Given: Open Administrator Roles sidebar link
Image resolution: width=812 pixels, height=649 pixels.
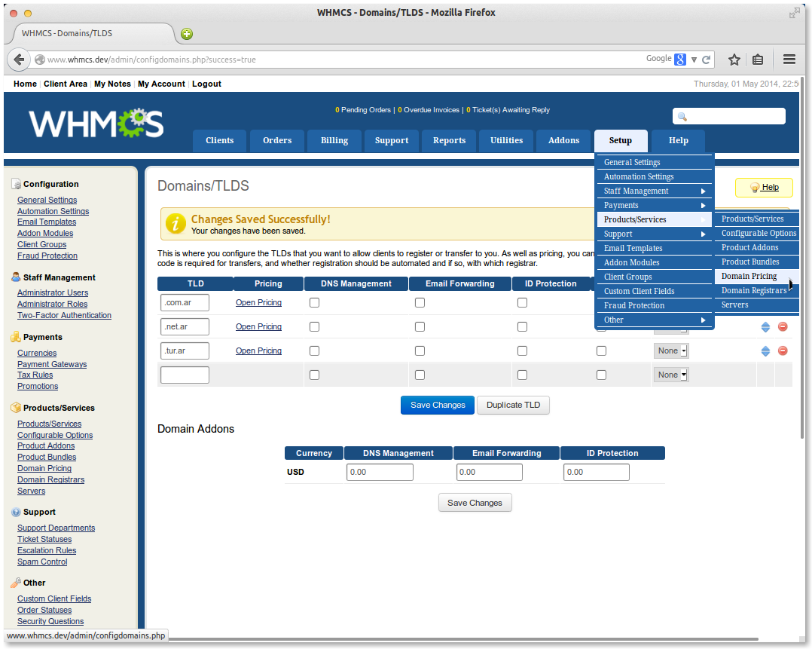Looking at the screenshot, I should 52,305.
